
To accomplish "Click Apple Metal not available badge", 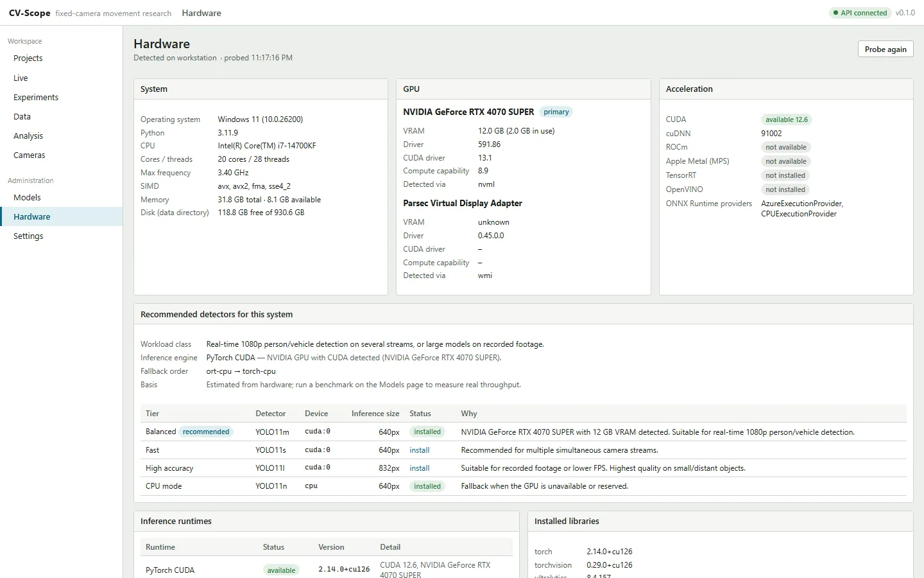I will (786, 161).
